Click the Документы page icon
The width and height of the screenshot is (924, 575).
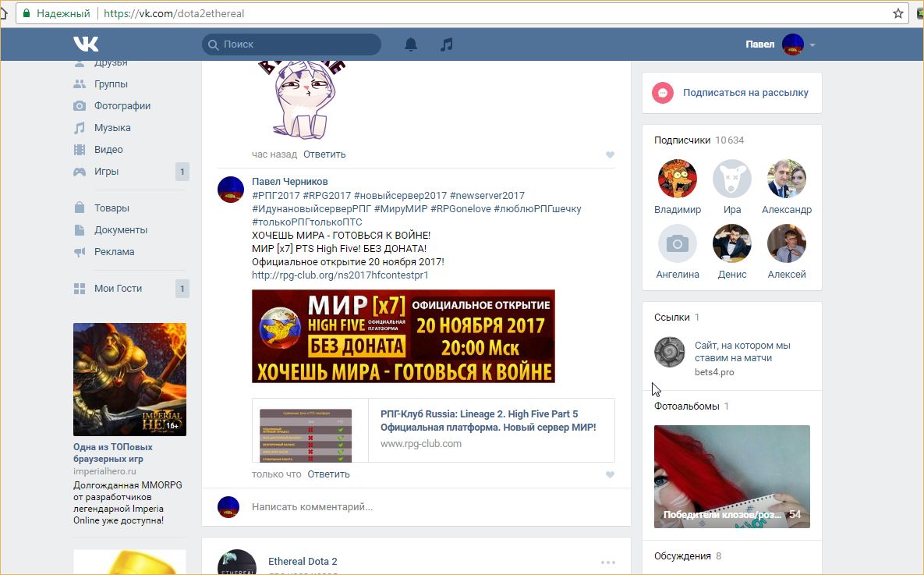(x=80, y=229)
